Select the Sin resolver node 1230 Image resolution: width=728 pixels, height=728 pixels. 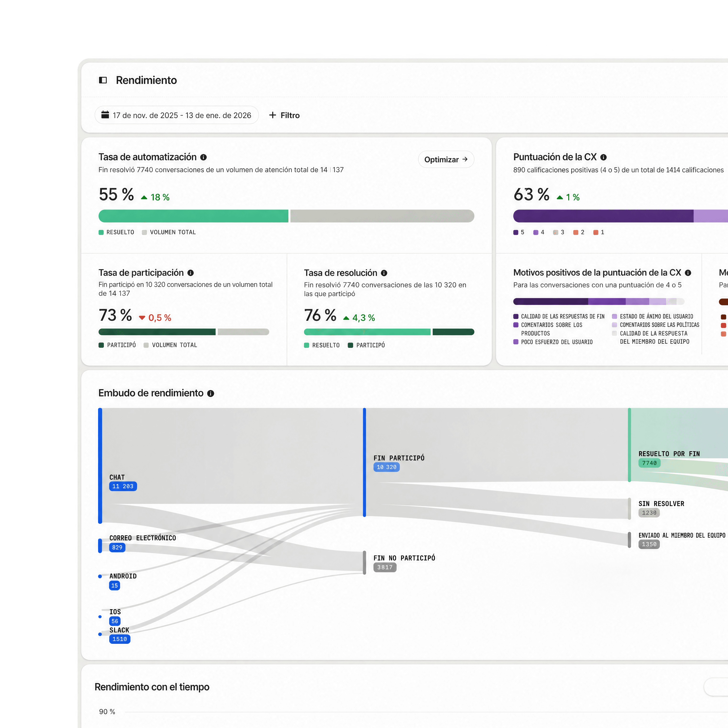point(649,513)
